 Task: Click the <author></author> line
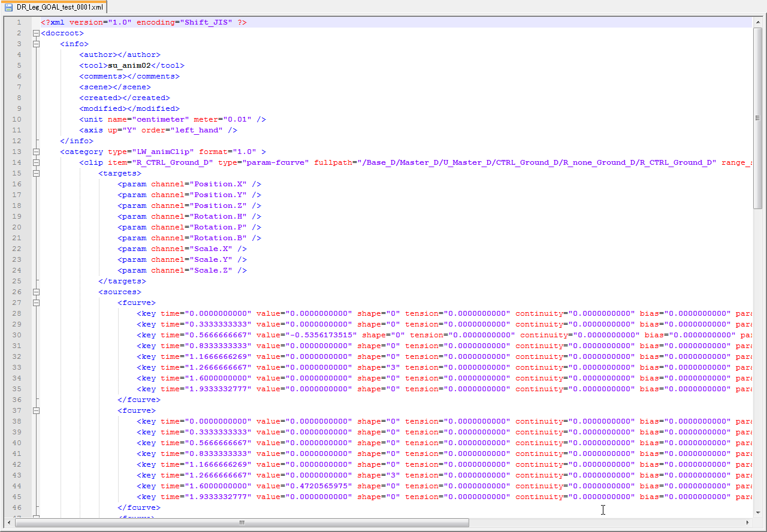tap(120, 55)
